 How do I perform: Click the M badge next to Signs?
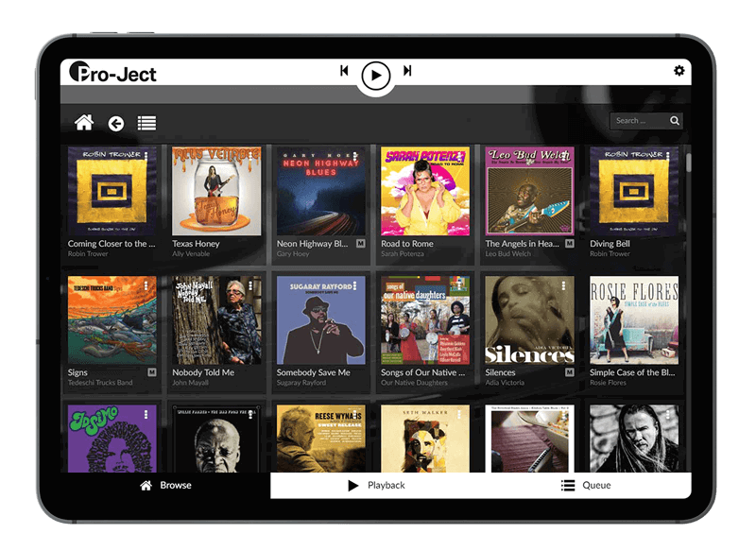(152, 372)
